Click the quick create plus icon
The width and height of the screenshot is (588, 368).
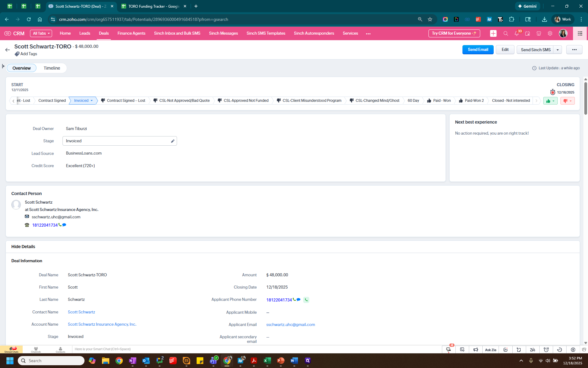[493, 33]
